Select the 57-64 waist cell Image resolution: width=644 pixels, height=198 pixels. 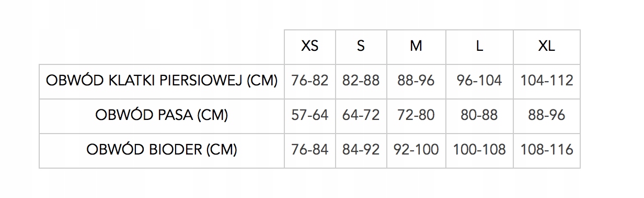[310, 115]
